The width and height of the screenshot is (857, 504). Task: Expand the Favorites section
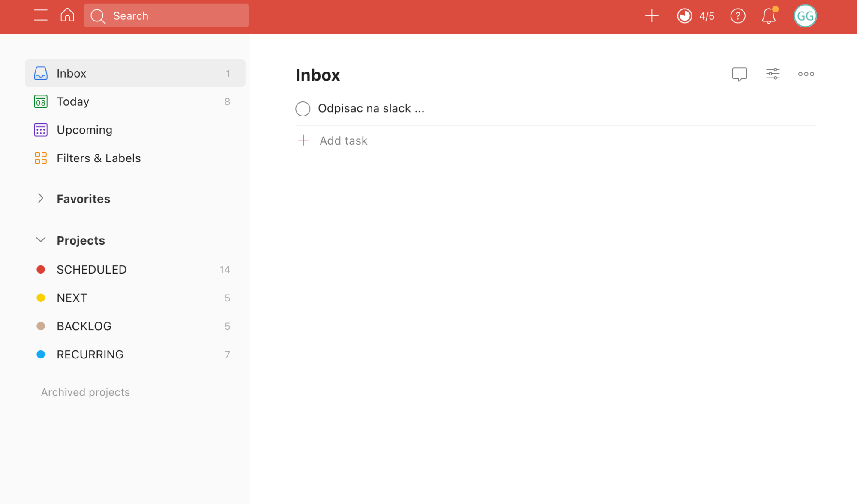point(41,199)
